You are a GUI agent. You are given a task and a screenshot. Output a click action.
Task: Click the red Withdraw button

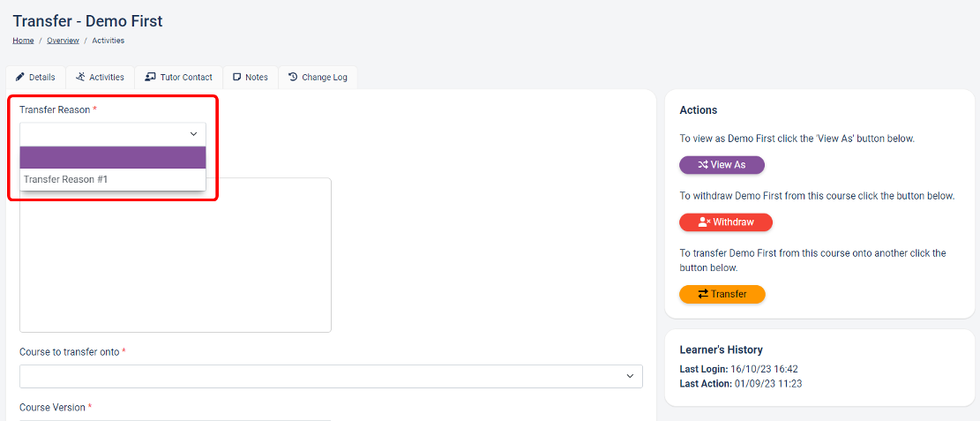(726, 222)
